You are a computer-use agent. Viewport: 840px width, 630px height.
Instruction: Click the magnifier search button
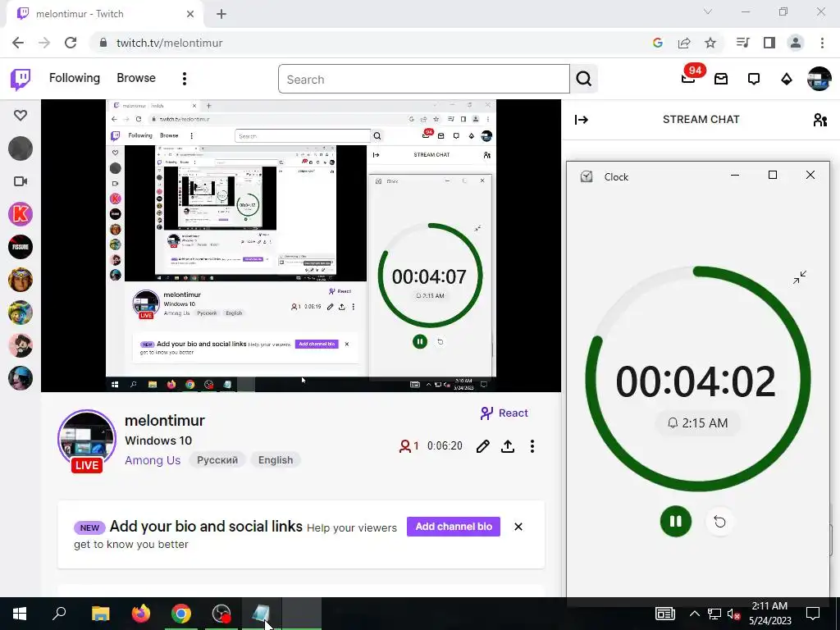coord(584,80)
